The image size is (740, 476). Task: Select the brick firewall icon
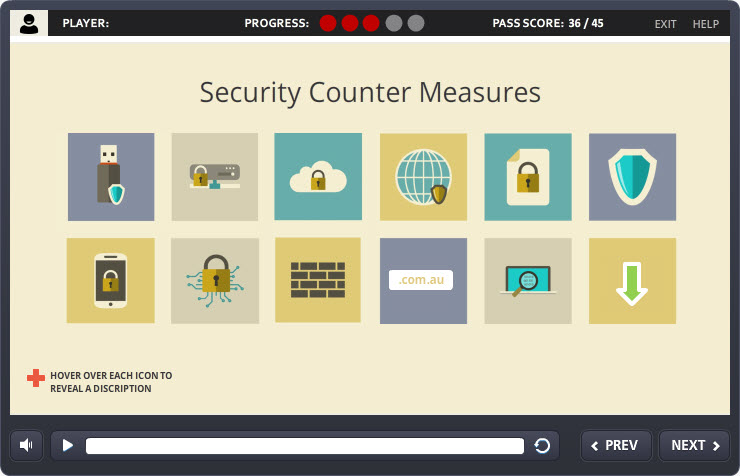click(318, 280)
